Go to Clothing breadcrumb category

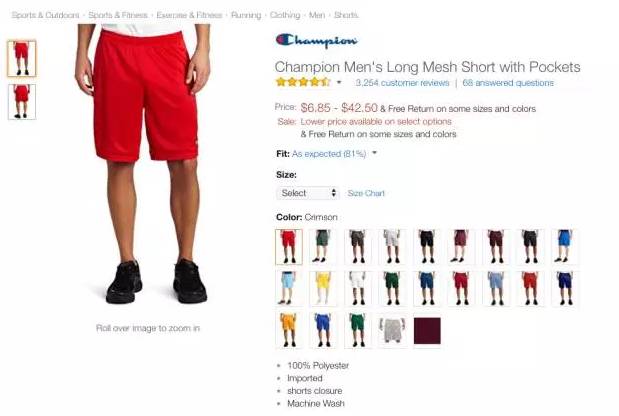285,15
